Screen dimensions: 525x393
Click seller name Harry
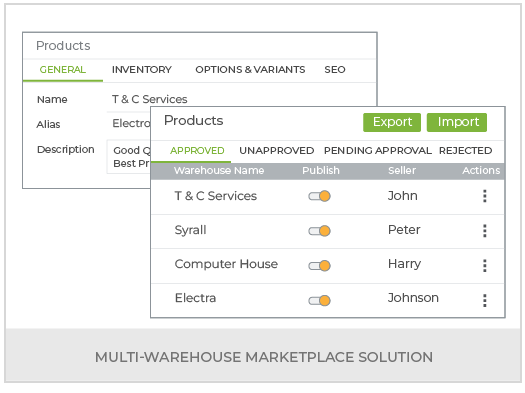coord(404,264)
